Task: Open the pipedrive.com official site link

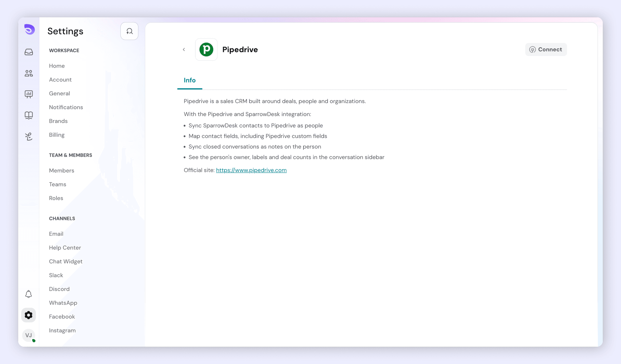Action: pyautogui.click(x=251, y=170)
